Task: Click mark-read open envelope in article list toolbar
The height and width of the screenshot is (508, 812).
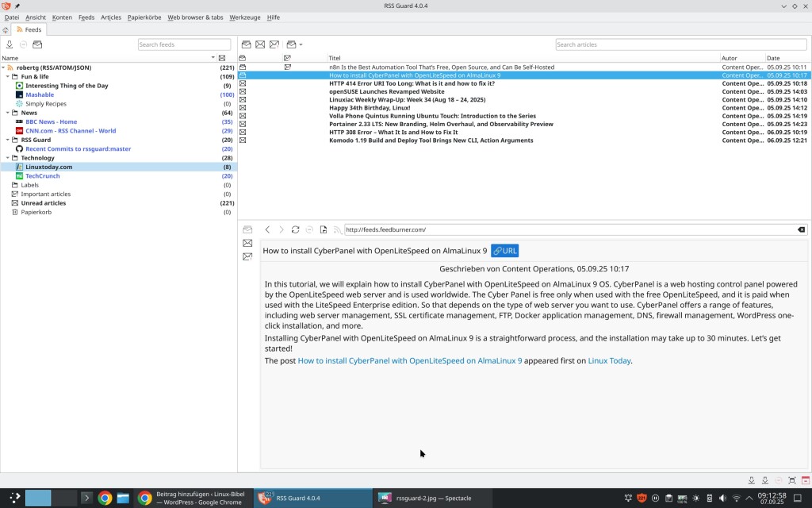Action: [247, 44]
